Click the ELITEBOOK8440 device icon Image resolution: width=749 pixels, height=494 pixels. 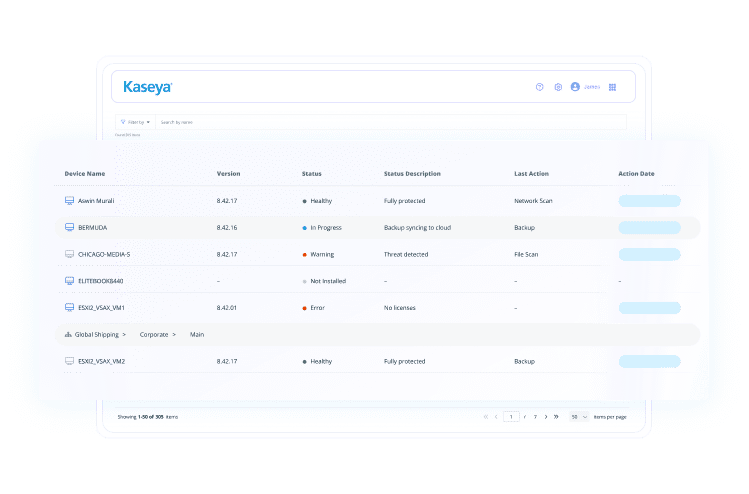coord(69,281)
